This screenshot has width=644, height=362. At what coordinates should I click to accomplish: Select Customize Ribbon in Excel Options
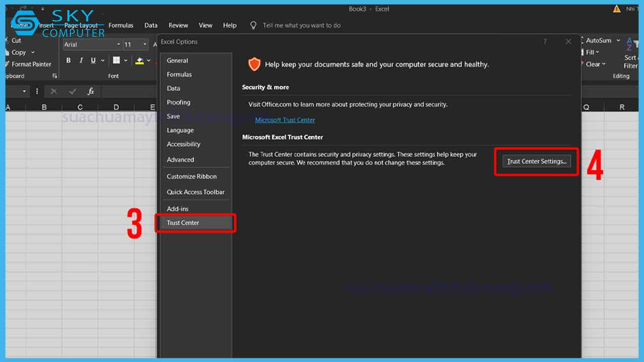(196, 176)
